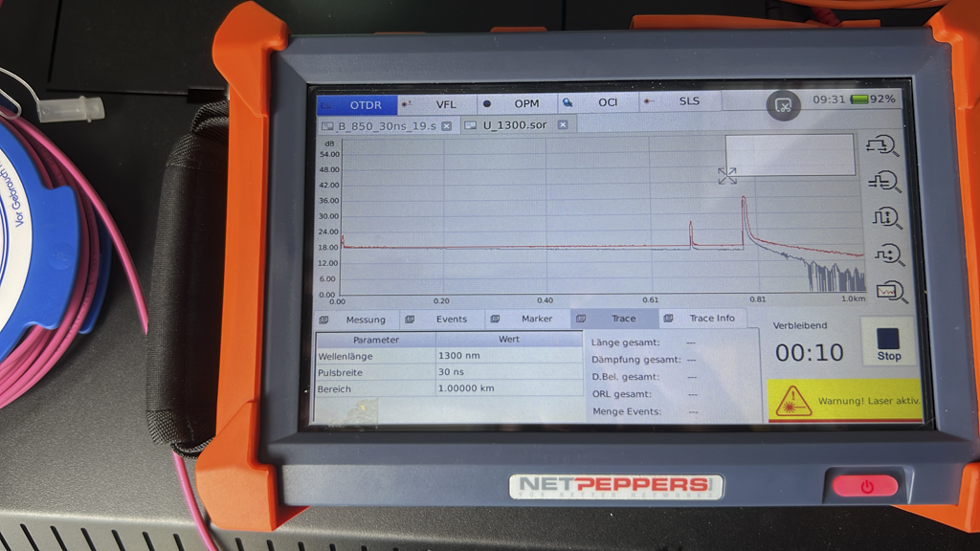Tap the Dämpfung gesamt label
This screenshot has width=980, height=551.
pos(636,360)
